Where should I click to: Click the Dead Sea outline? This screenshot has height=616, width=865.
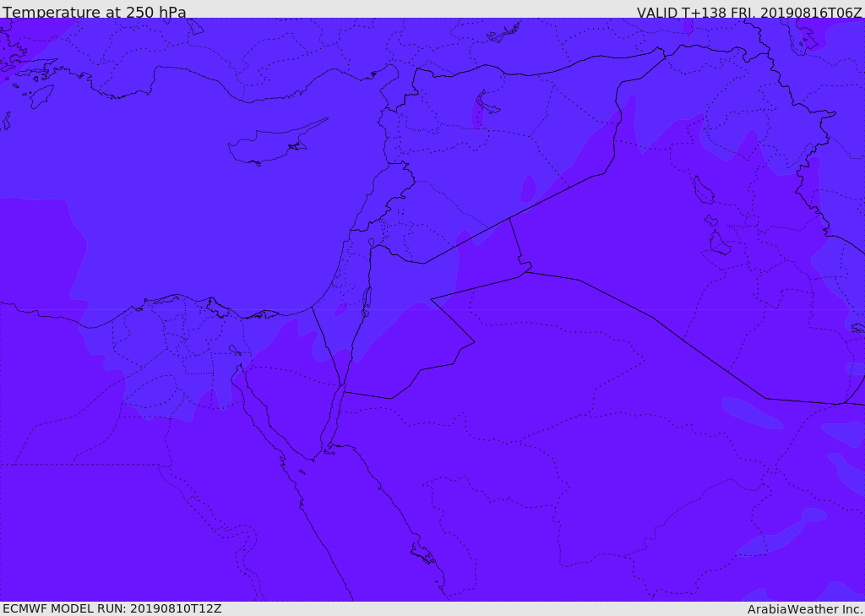click(x=367, y=302)
